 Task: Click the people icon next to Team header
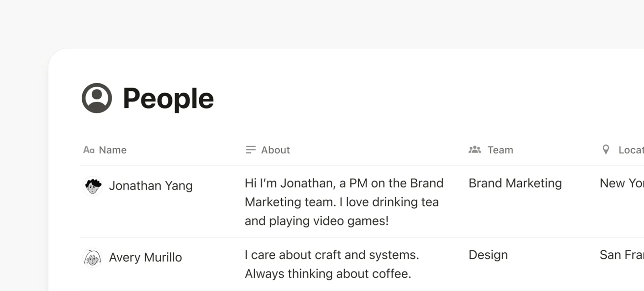point(474,150)
